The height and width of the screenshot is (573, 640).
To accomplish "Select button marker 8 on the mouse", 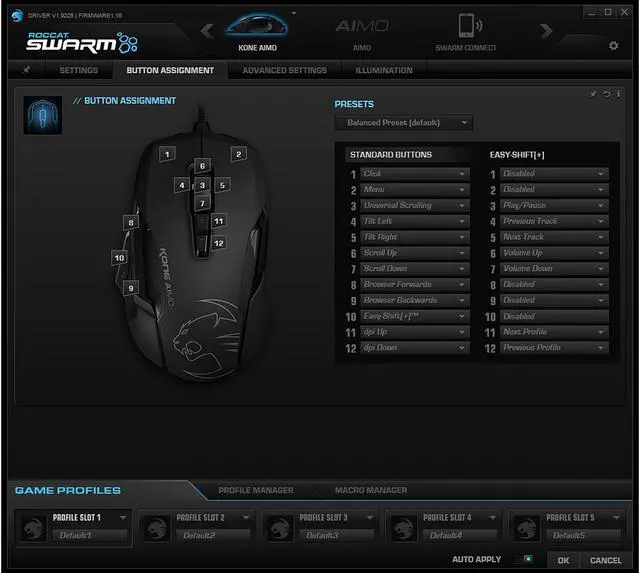I will (131, 222).
